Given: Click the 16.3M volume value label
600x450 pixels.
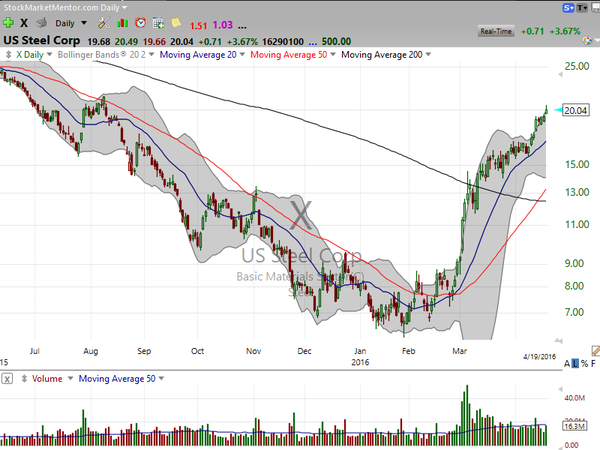Looking at the screenshot, I should point(574,426).
